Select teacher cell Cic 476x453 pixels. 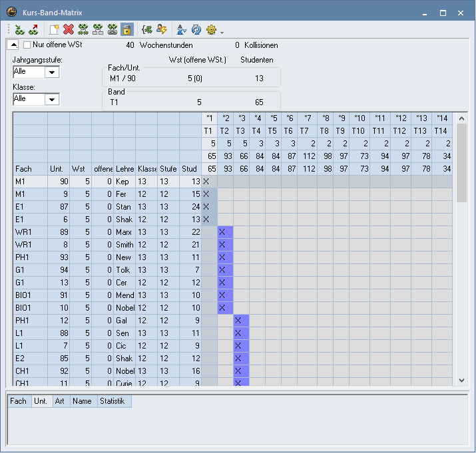(124, 346)
